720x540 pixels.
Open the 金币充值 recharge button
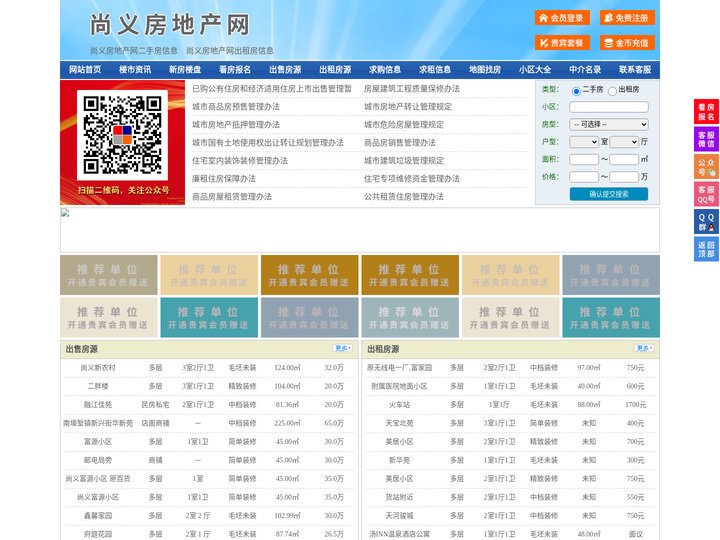click(x=627, y=43)
